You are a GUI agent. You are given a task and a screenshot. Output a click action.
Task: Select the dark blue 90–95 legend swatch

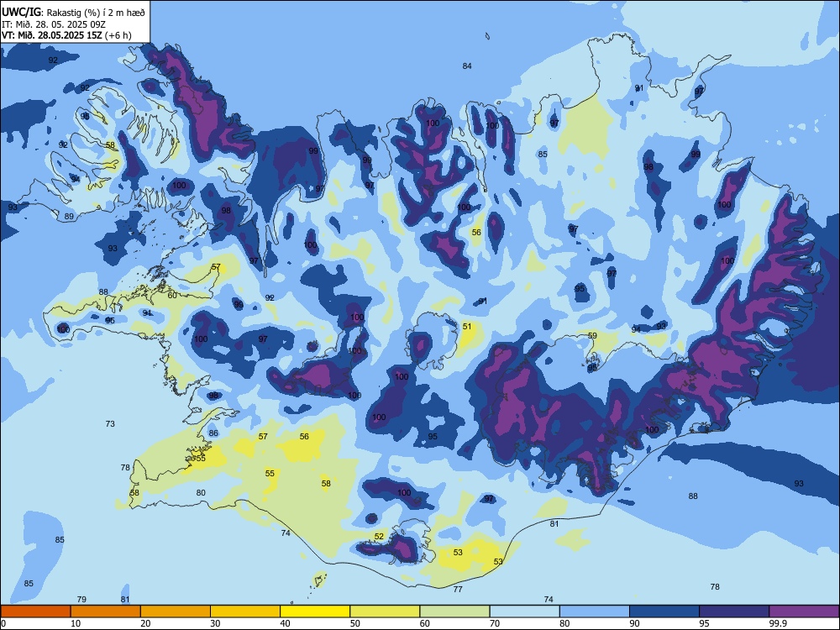(x=664, y=612)
